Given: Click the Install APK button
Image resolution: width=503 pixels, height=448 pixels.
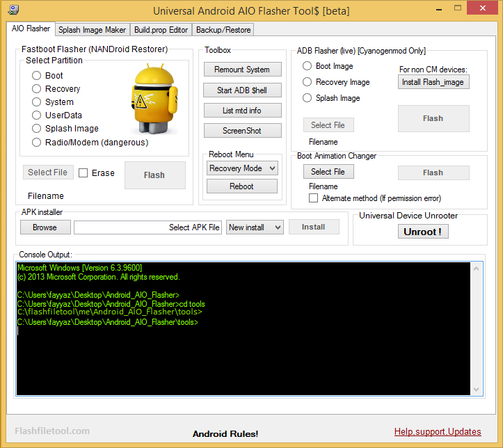Looking at the screenshot, I should point(314,227).
